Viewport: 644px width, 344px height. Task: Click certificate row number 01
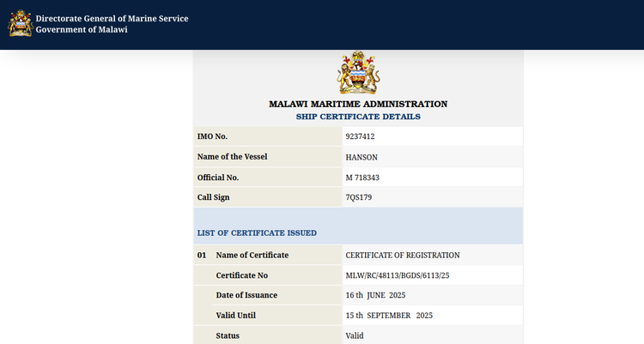(202, 255)
